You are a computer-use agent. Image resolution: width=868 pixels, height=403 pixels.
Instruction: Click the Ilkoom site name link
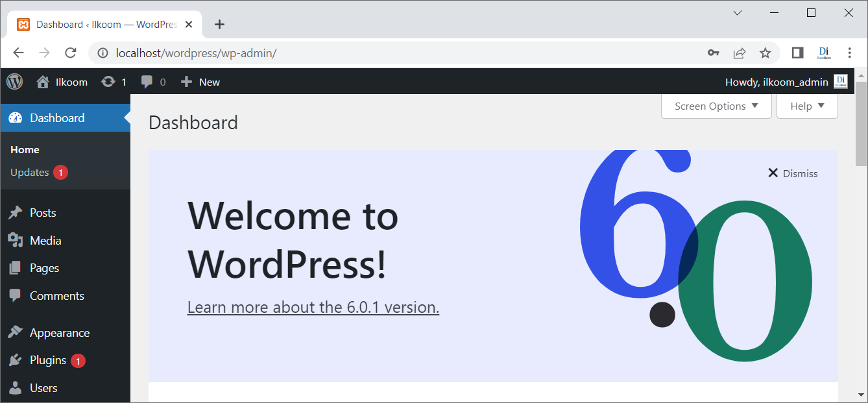70,82
